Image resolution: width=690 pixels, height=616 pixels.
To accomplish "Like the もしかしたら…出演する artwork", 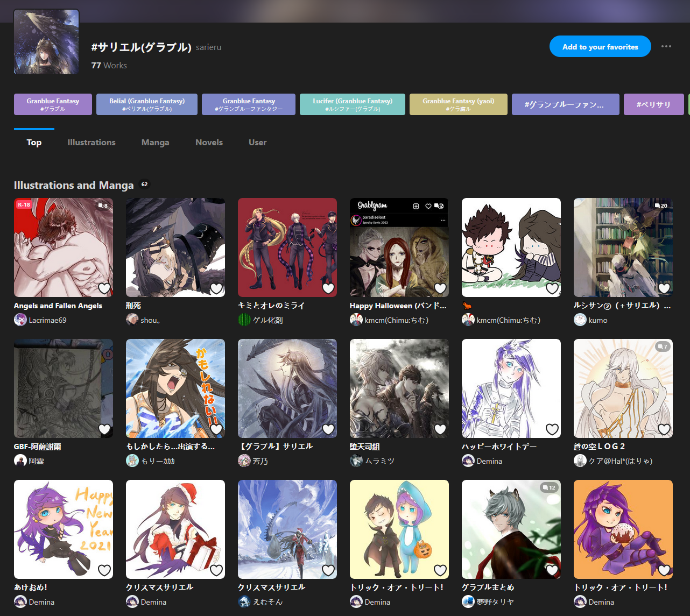I will [216, 429].
